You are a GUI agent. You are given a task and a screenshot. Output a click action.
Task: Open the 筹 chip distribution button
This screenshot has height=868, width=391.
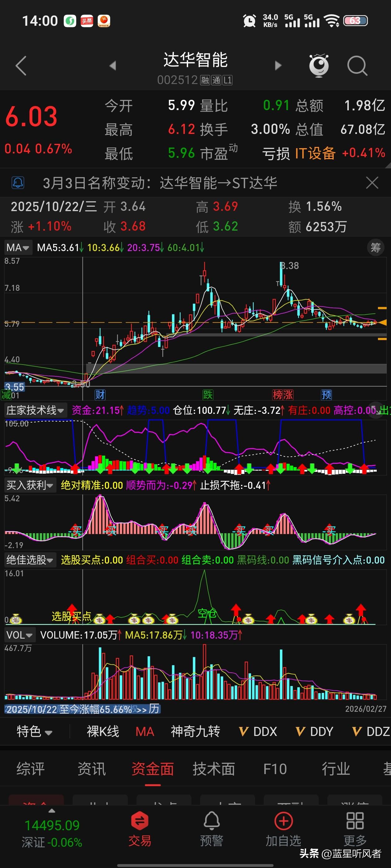click(x=375, y=248)
